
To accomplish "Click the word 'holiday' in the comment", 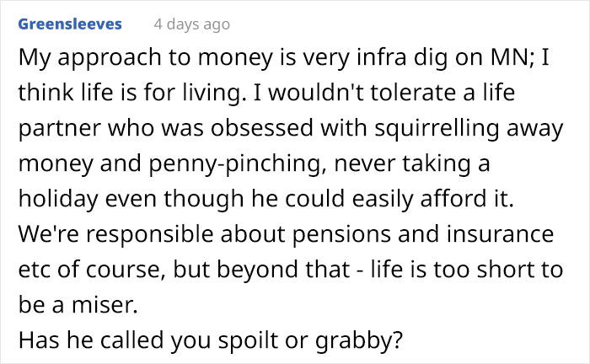I will 58,199.
